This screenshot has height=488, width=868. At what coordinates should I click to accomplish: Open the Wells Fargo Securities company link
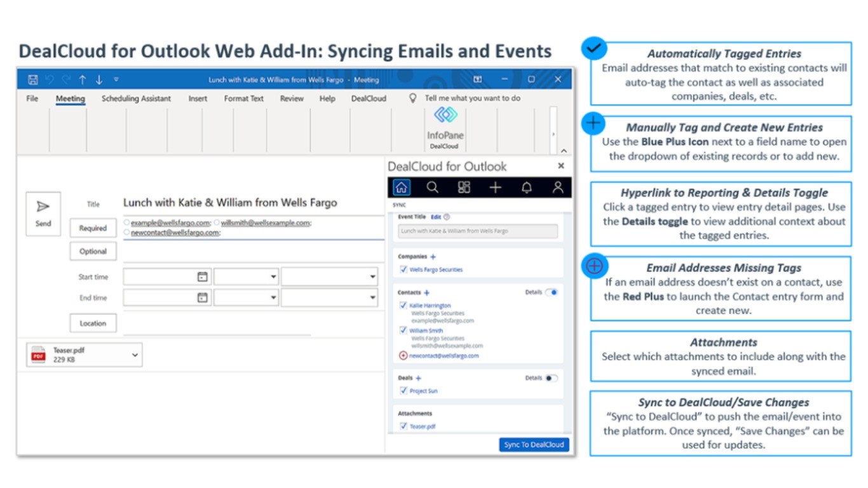[x=436, y=269]
